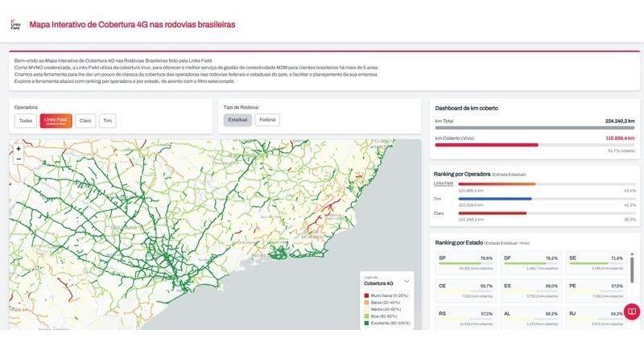Open the SP state ranking card
644x338 pixels.
(x=466, y=263)
